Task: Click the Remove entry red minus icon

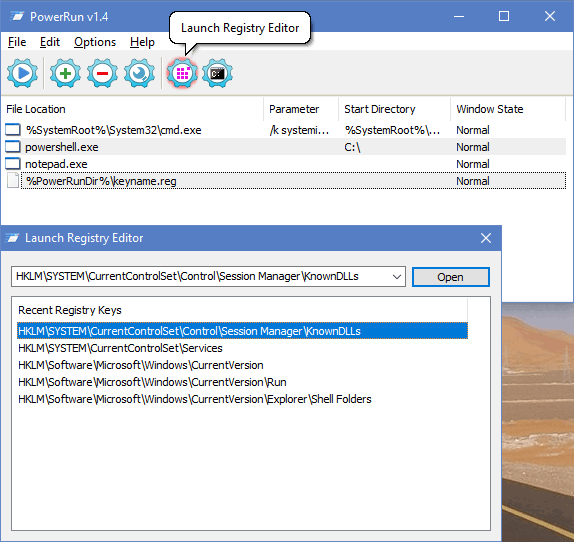Action: point(102,73)
